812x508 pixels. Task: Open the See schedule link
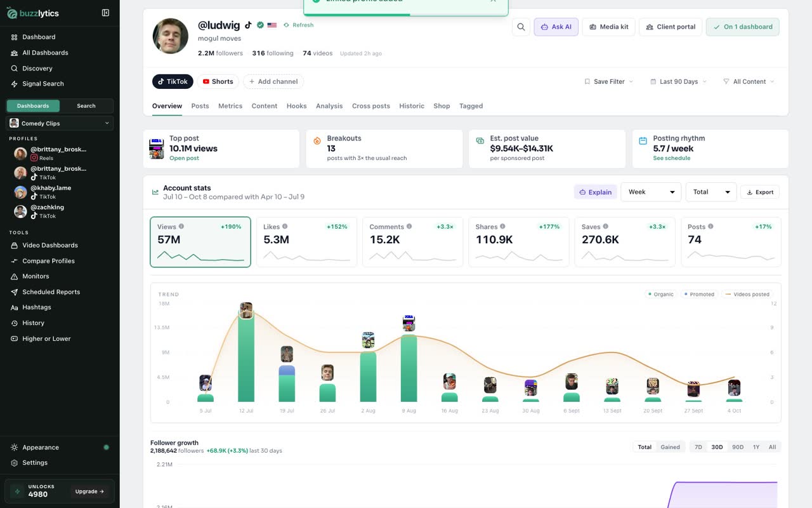pos(672,158)
